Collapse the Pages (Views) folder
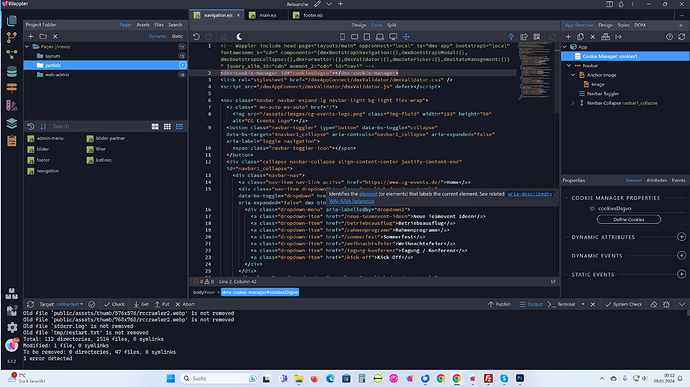 pyautogui.click(x=27, y=46)
